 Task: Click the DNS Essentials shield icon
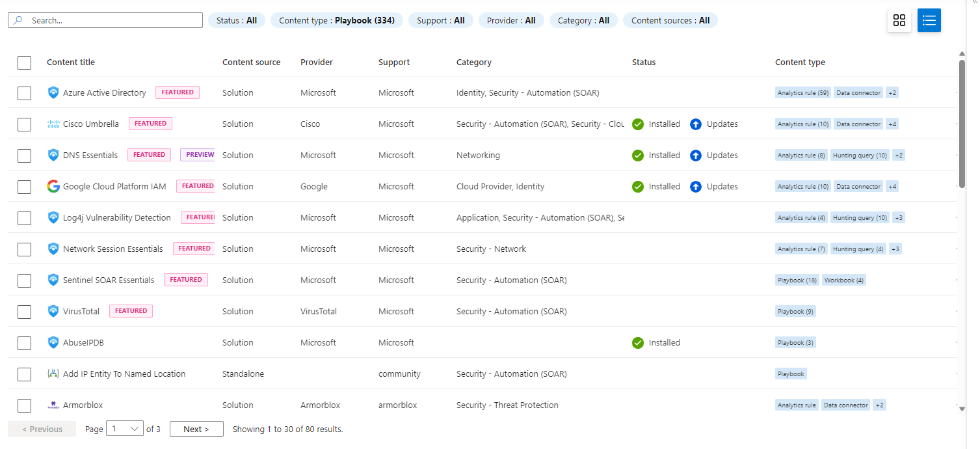pyautogui.click(x=53, y=155)
